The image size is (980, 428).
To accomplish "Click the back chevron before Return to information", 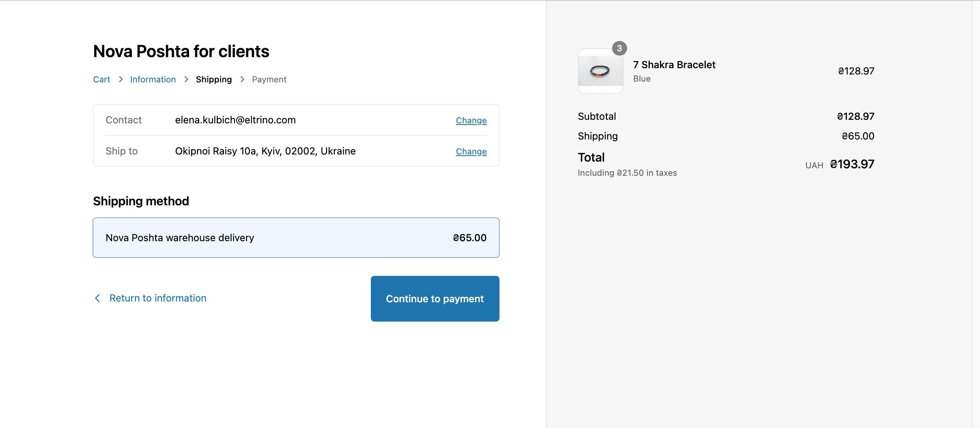I will coord(97,298).
